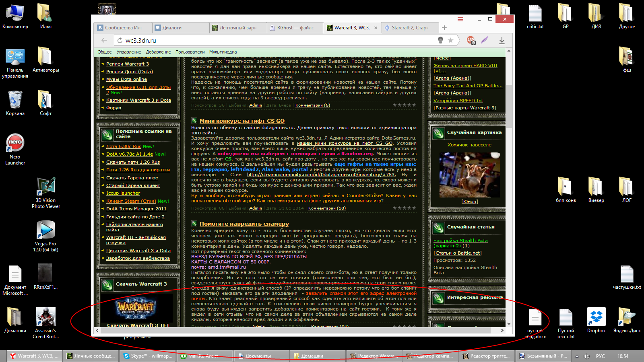The image size is (644, 362).
Task: Open Панель управления on the desktop
Action: click(x=15, y=63)
